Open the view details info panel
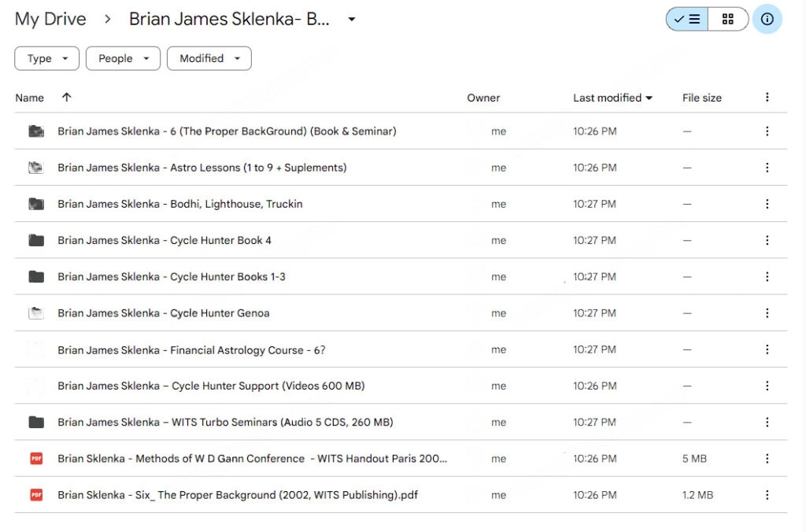 click(x=767, y=19)
